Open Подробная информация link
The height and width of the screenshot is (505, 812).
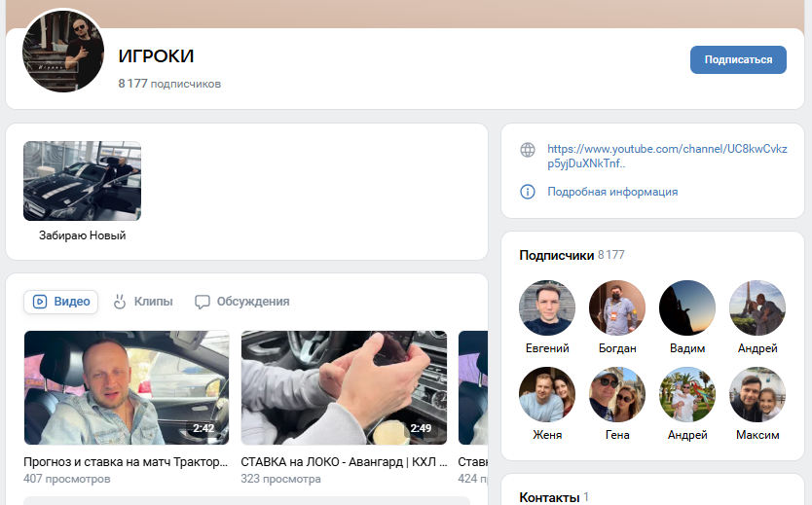pos(612,192)
